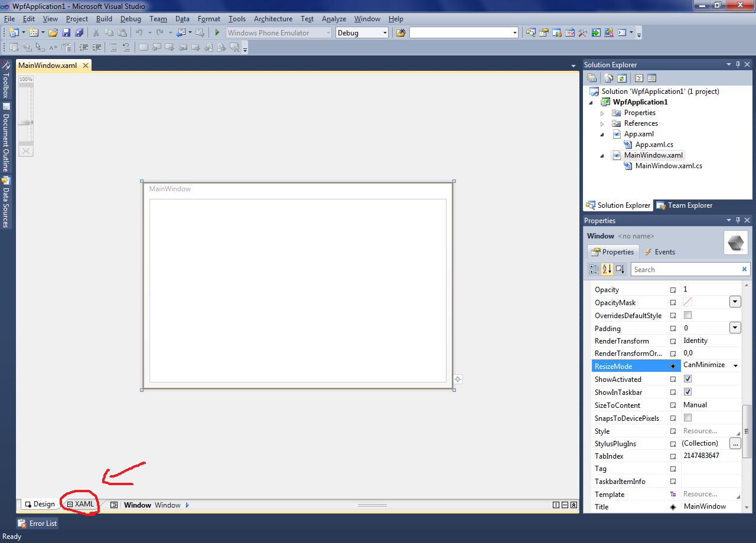Clear the Properties search box

tap(744, 269)
